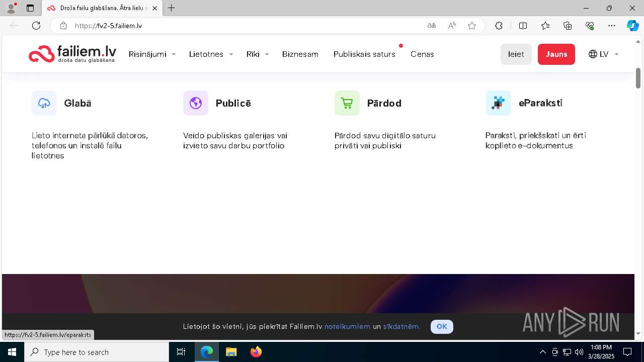Click the Pārdod shopping cart icon

tap(347, 103)
